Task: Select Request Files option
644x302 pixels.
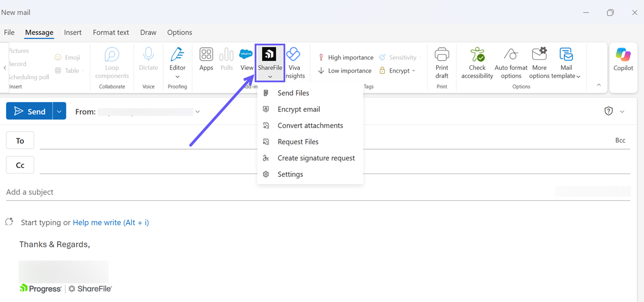Action: click(310, 141)
